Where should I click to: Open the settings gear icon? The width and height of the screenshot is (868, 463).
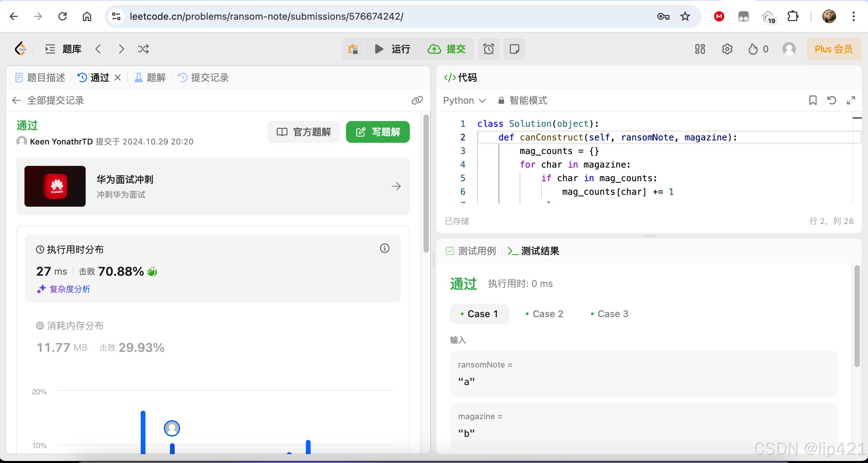tap(727, 49)
